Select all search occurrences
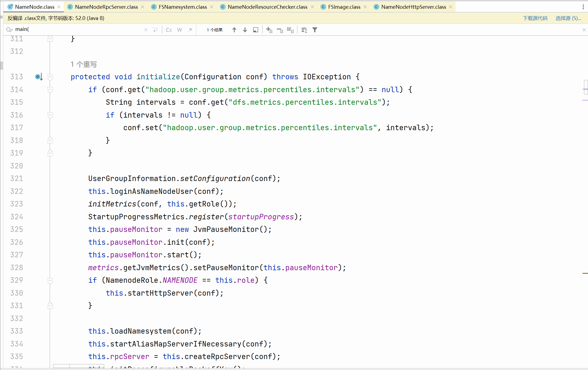Screen dimensions: 588x370 coord(290,30)
